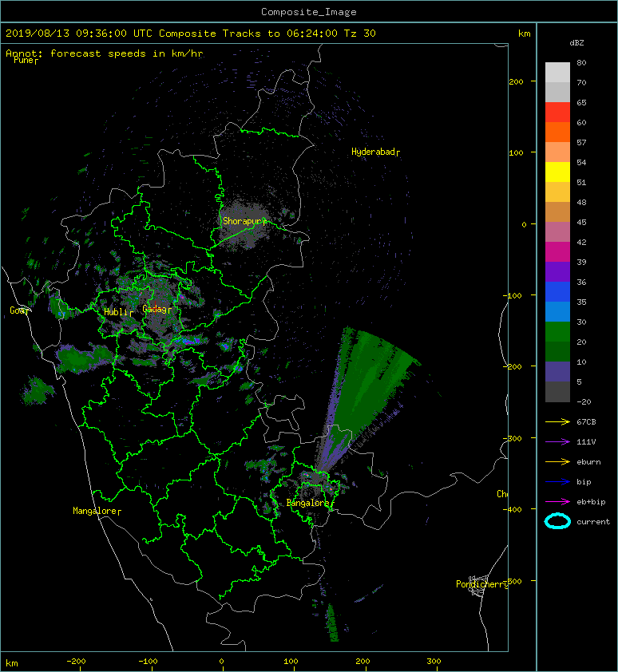Click the -300 tick on the right axis

(x=513, y=438)
